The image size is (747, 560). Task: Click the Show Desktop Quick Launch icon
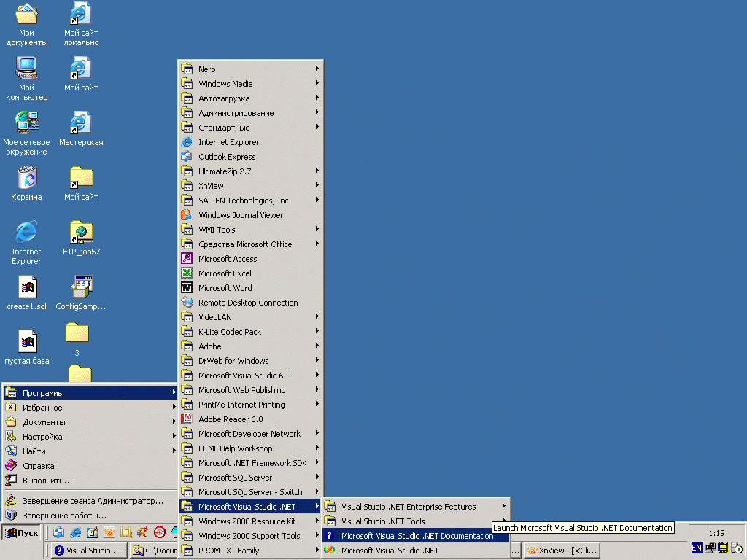coord(93,532)
